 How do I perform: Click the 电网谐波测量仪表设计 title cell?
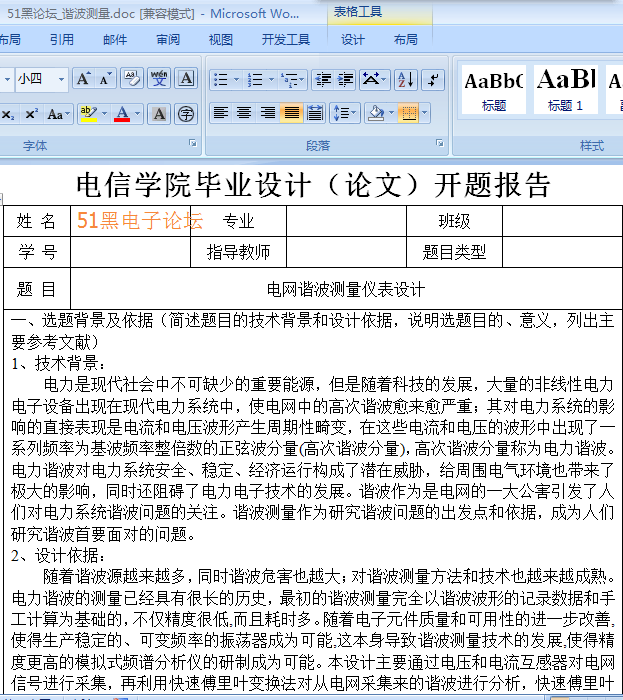(x=346, y=289)
